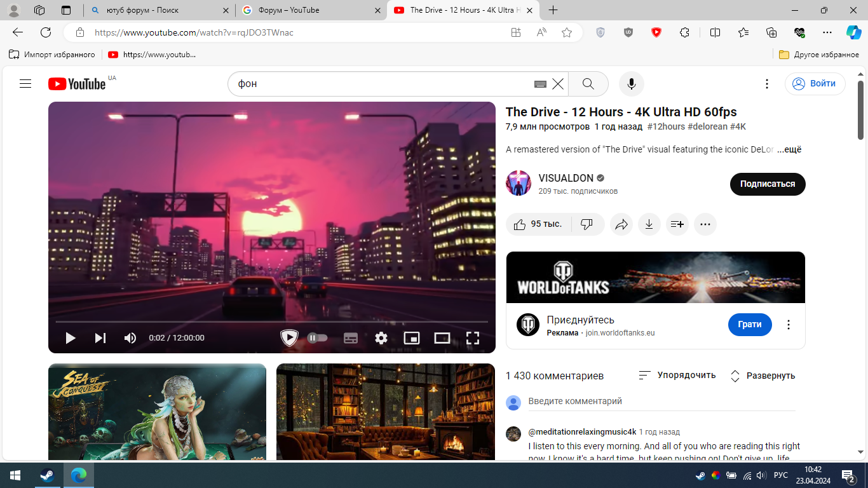Clear the search query with X
Screen dimensions: 868x488
point(558,84)
